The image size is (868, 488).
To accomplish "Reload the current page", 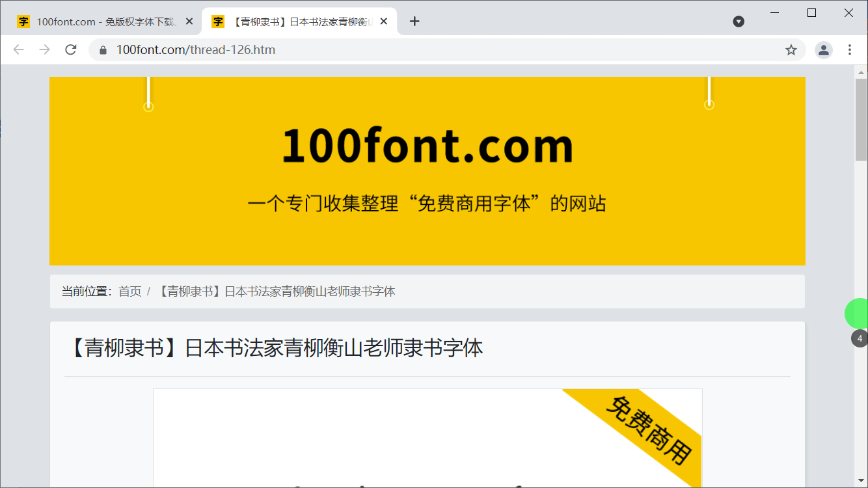I will [x=71, y=50].
